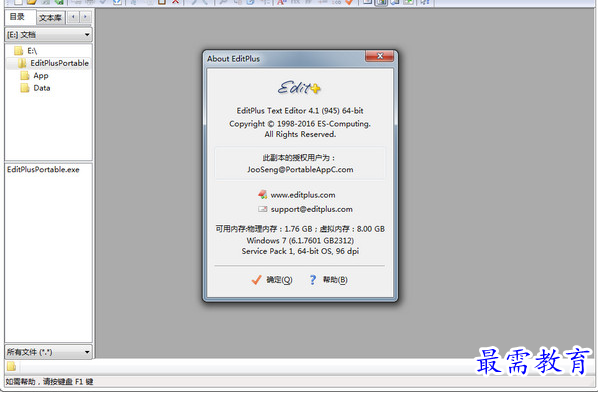Click the 确定(O) button
Viewport: 598px width, 393px height.
pos(272,280)
